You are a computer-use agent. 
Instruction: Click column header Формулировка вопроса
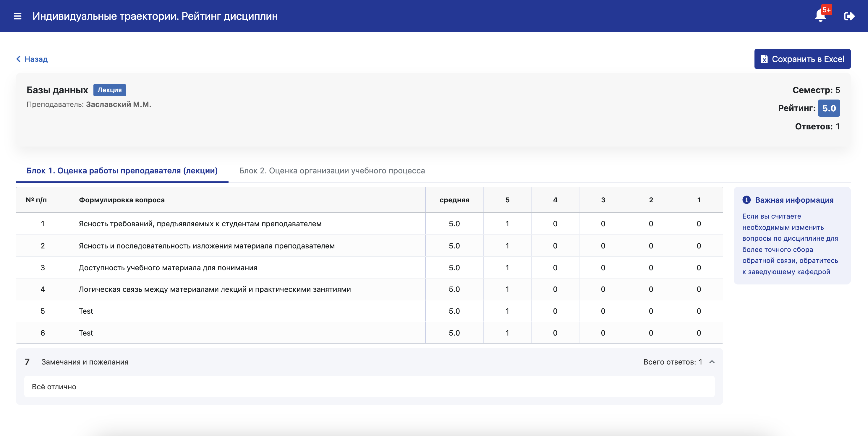click(122, 200)
